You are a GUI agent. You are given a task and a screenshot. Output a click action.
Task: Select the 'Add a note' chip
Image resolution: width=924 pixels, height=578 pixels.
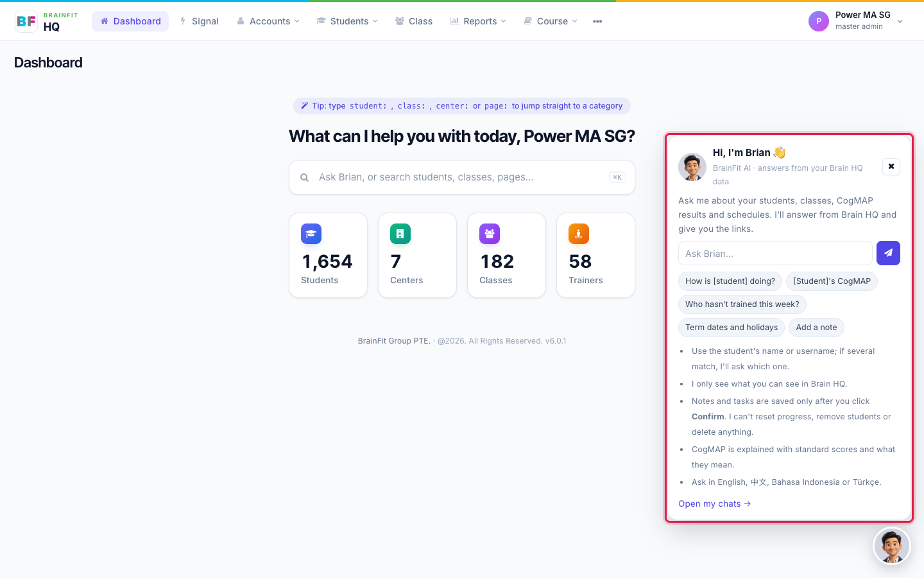(816, 328)
